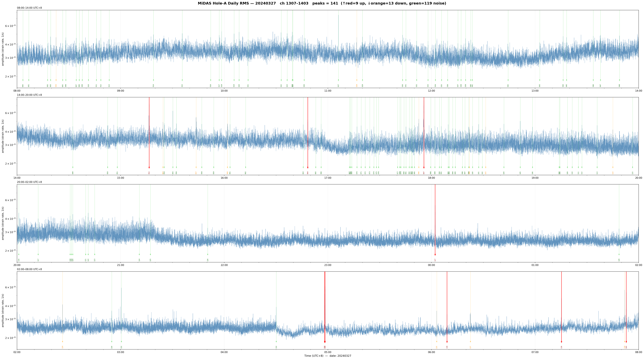The width and height of the screenshot is (644, 359).
Task: Click the orange down-peak marker labeled 135
Action: [437, 341]
